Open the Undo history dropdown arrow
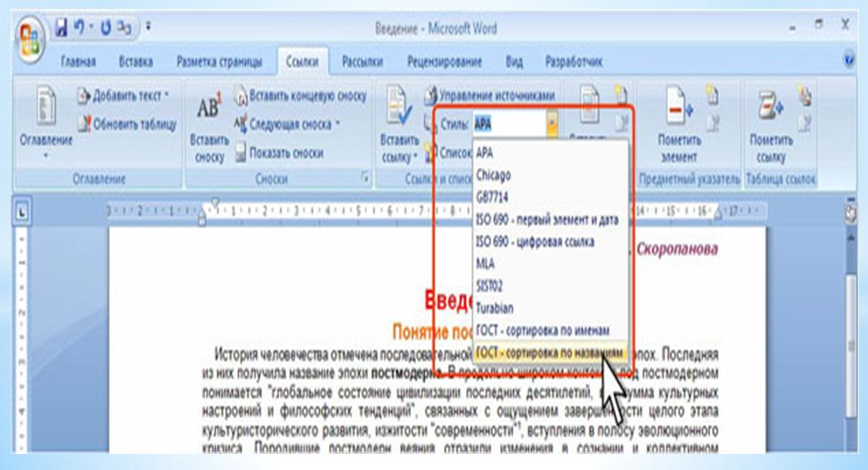 coord(91,27)
